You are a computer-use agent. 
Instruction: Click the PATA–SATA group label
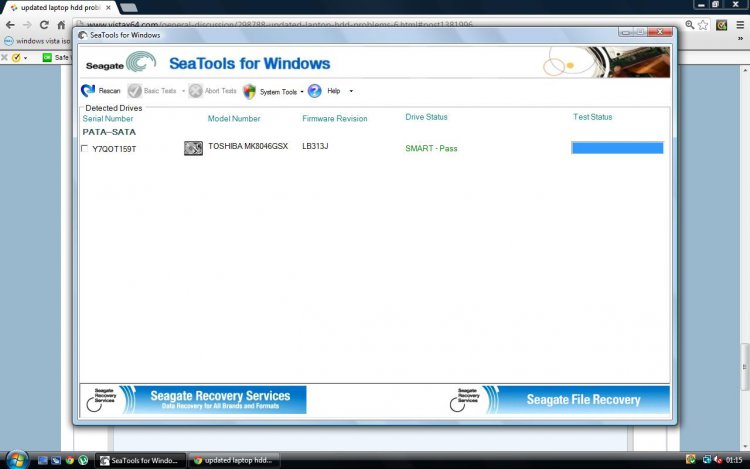109,132
